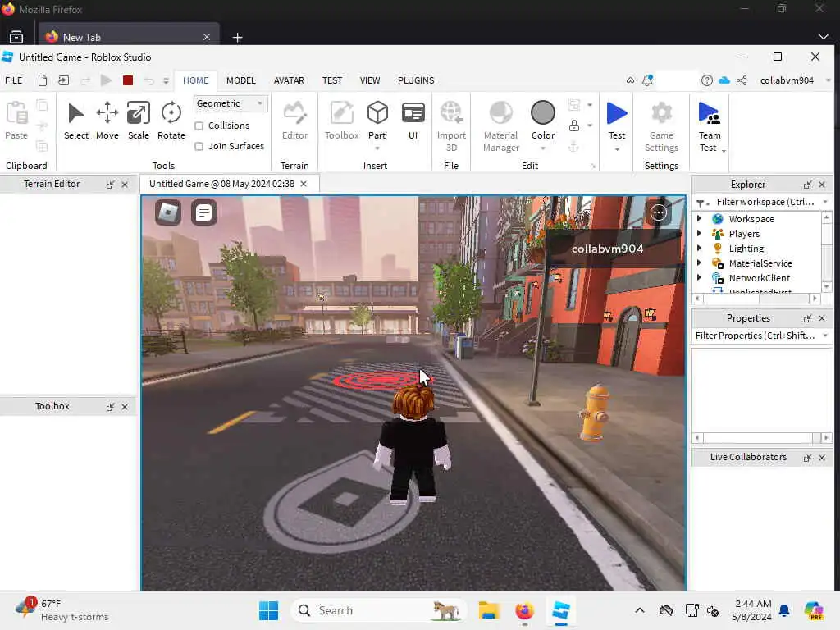Switch to Firefox from taskbar
Image resolution: width=840 pixels, height=630 pixels.
(524, 610)
